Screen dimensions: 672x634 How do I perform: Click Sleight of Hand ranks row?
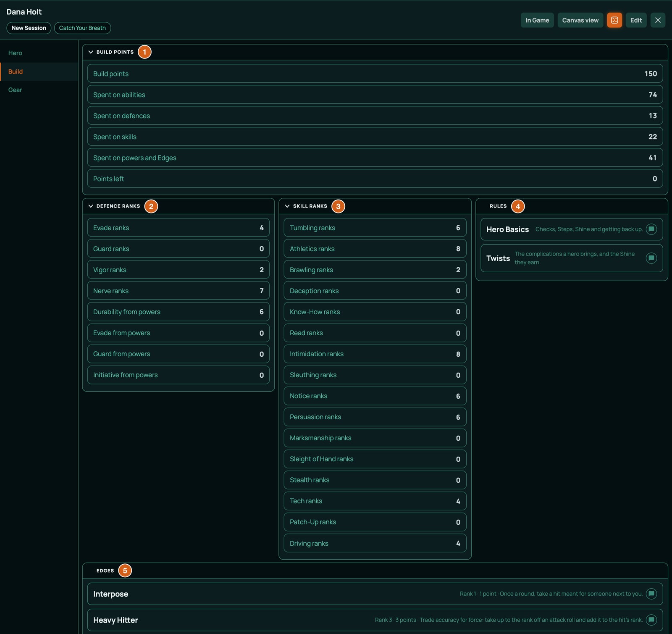click(x=375, y=459)
